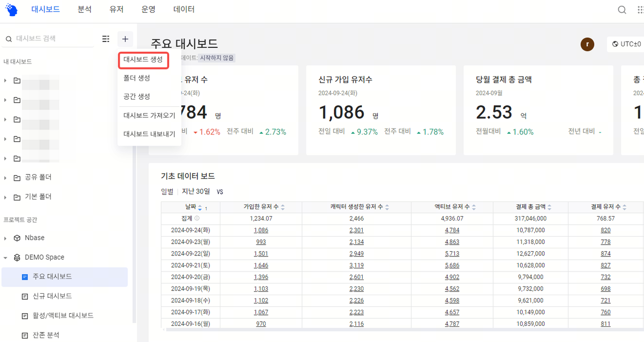Viewport: 644px width, 342px height.
Task: Open the 유저 top tab
Action: coord(116,10)
